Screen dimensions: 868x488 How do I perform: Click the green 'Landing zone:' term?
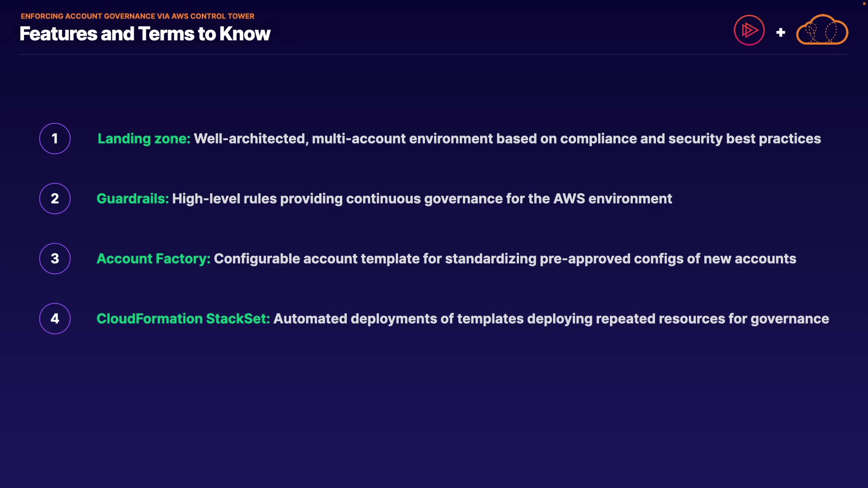(x=144, y=138)
